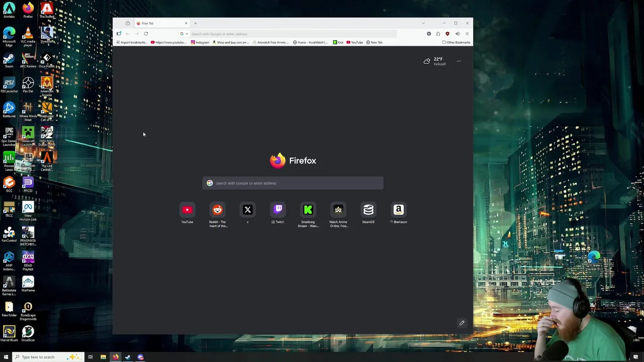Image resolution: width=644 pixels, height=362 pixels.
Task: Open the Firefox extensions puzzle icon
Action: tap(438, 34)
